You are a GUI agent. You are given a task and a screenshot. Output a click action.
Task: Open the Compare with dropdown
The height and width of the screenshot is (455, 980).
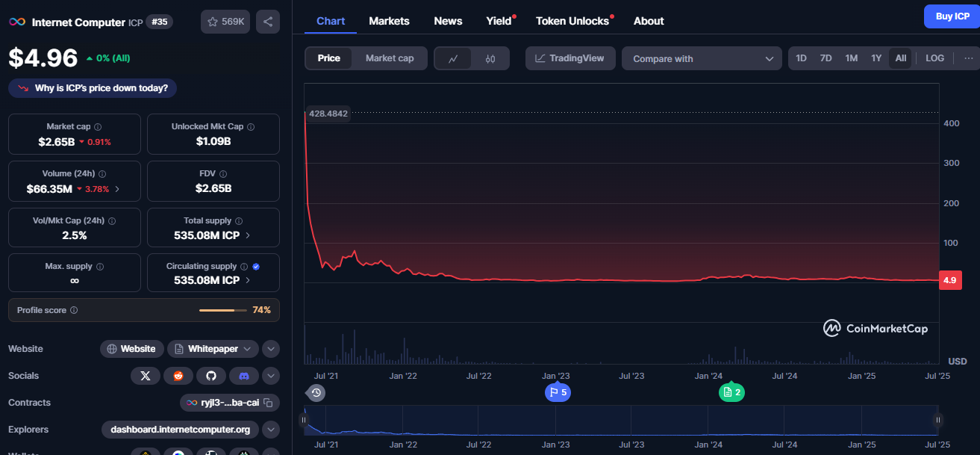pos(702,58)
